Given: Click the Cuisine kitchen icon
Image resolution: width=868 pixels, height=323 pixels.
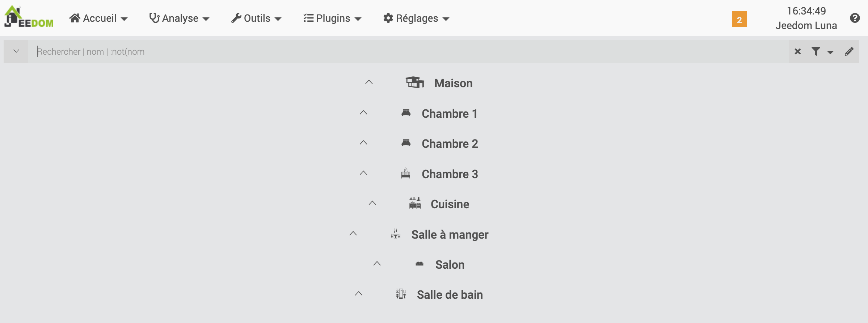Looking at the screenshot, I should [415, 203].
